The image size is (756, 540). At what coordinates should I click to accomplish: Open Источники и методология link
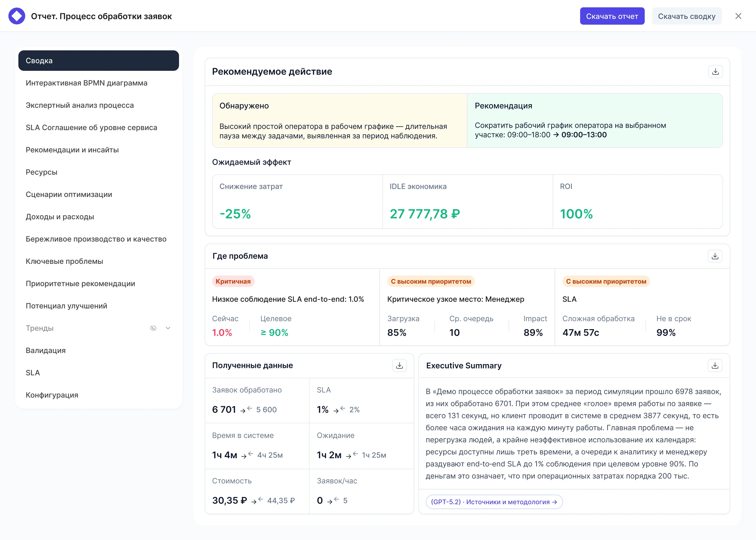[494, 502]
